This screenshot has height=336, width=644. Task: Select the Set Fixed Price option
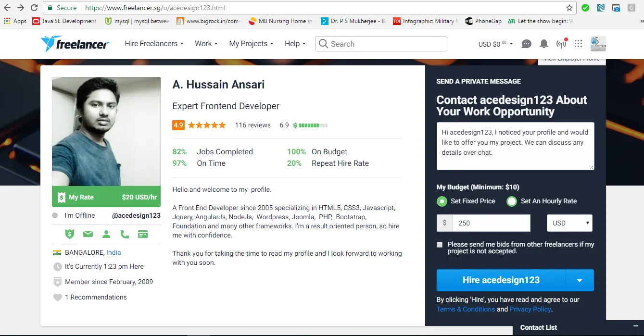(x=442, y=201)
